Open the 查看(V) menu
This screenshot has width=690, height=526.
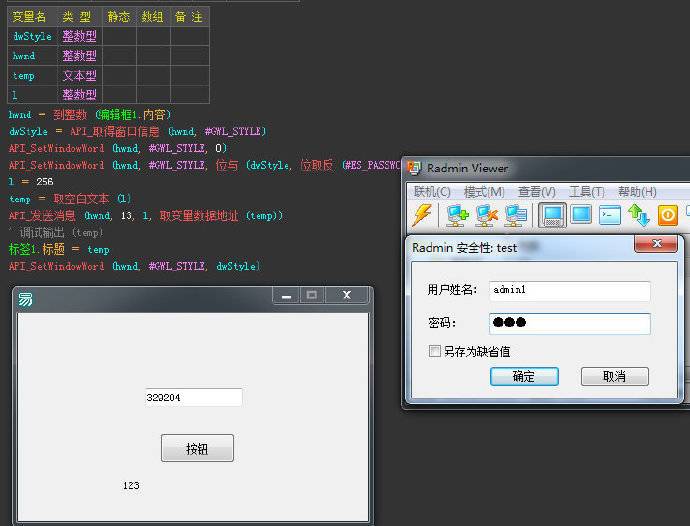coord(537,191)
